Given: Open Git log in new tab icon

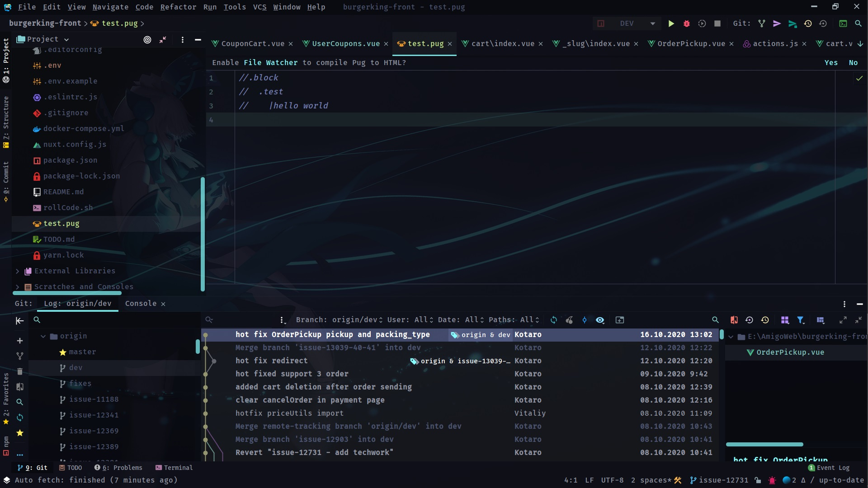Looking at the screenshot, I should coord(620,320).
